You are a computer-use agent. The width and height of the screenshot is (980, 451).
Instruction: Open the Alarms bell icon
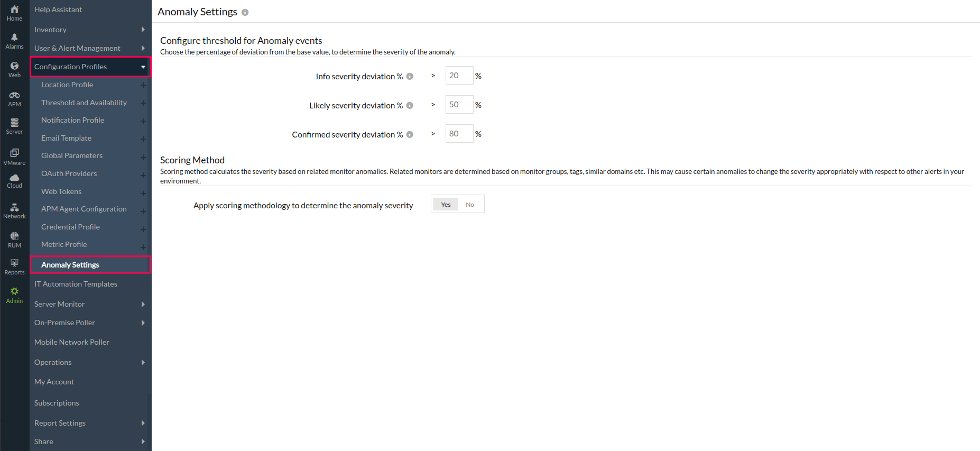point(14,38)
